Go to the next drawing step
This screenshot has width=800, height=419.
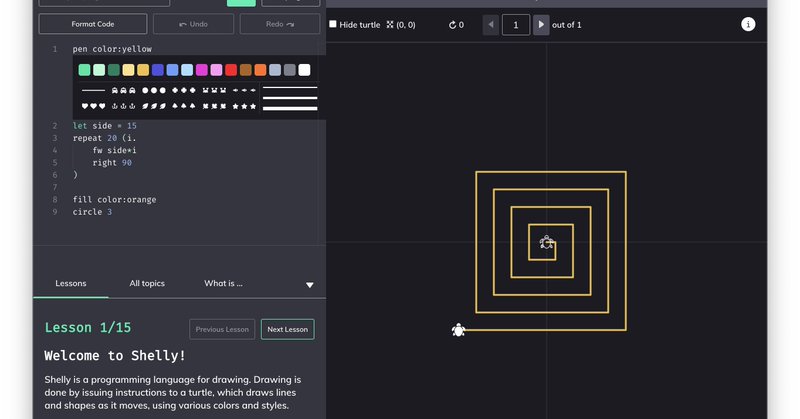541,24
